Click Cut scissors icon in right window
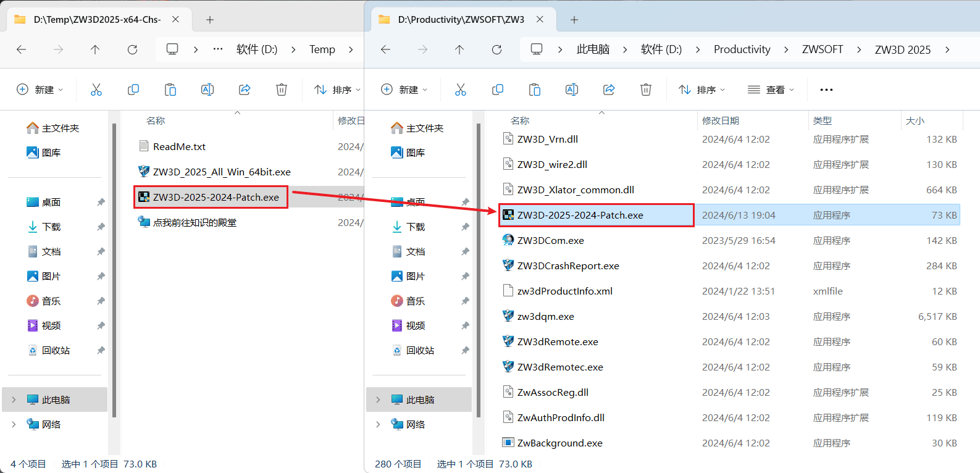This screenshot has height=473, width=980. coord(461,90)
